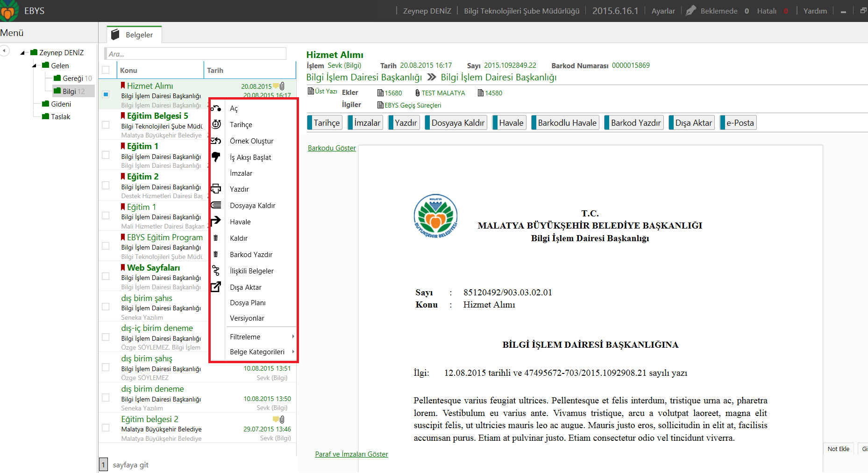The height and width of the screenshot is (473, 868).
Task: Uncheck the Hizmet Alımı row checkbox
Action: click(106, 94)
